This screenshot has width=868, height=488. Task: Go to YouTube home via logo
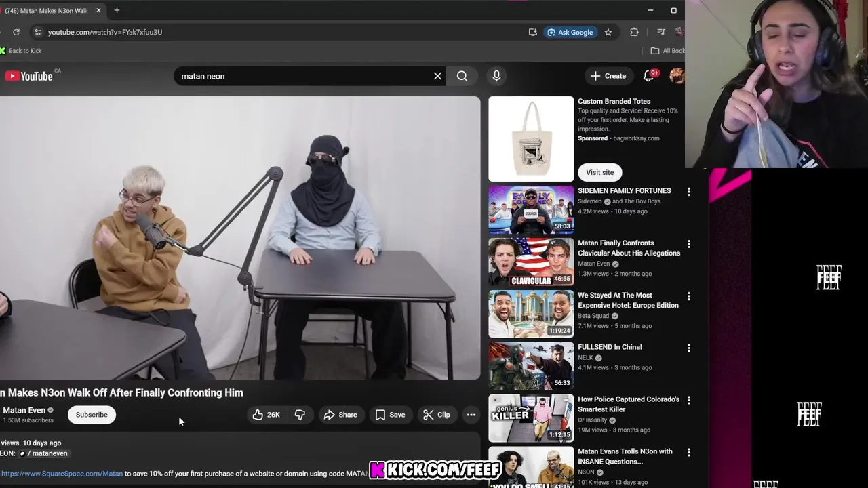[x=28, y=76]
